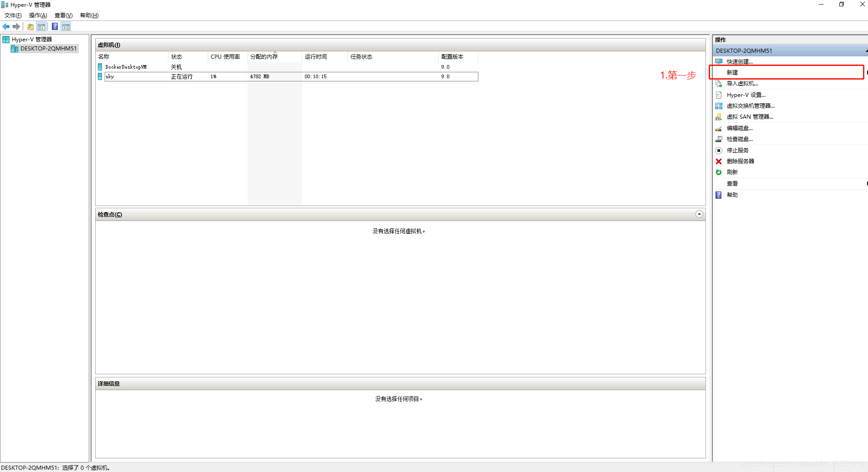Click the red X 删除服务器 icon
This screenshot has height=472, width=868.
tap(719, 161)
